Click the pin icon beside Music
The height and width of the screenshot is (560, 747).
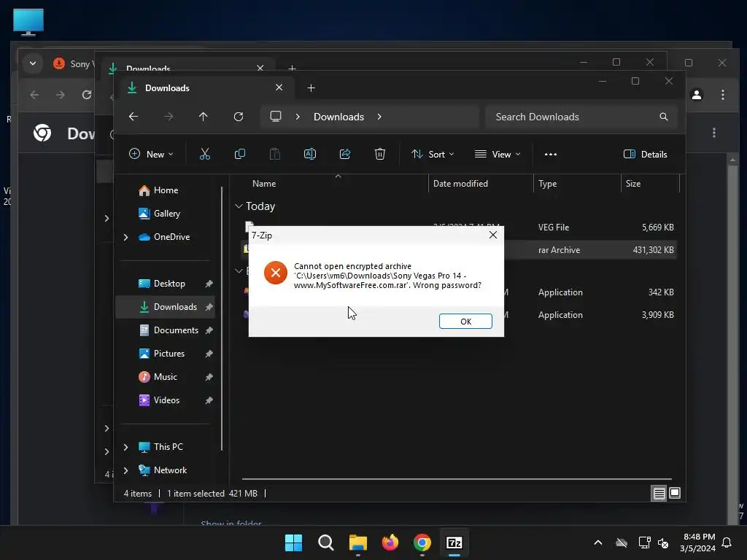tap(209, 377)
